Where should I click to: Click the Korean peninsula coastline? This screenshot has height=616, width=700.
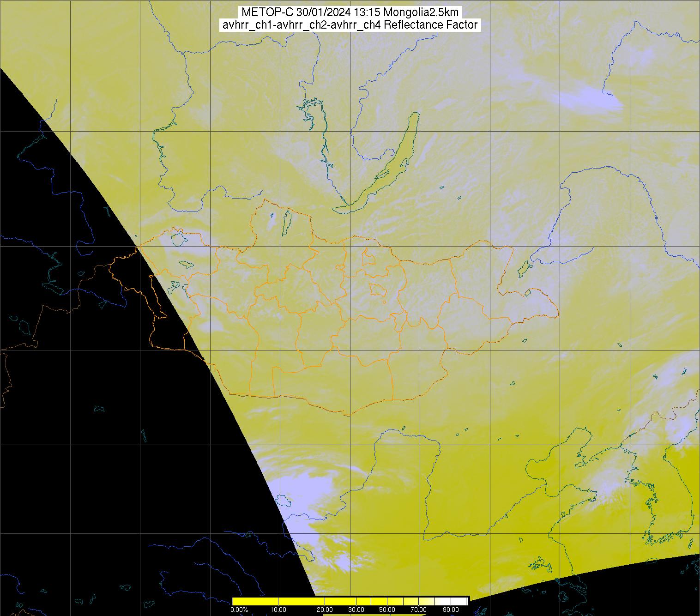pos(653,501)
